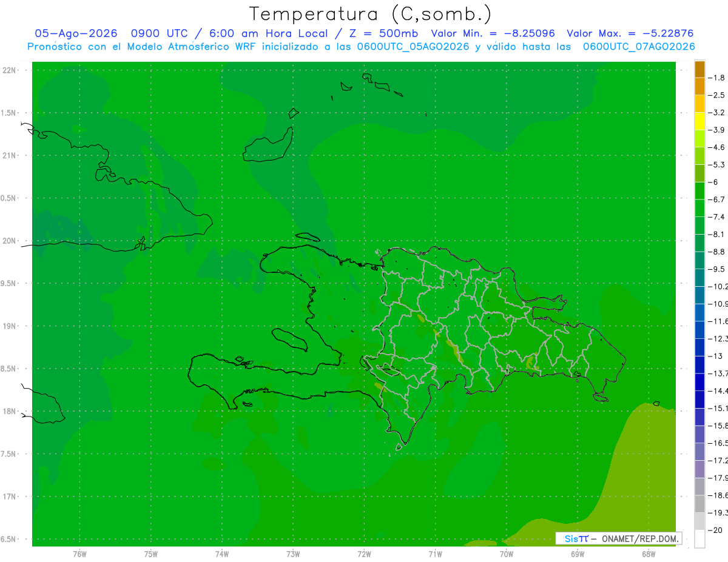The width and height of the screenshot is (728, 562).
Task: Click the '-8.1' legend value
Action: [x=717, y=234]
